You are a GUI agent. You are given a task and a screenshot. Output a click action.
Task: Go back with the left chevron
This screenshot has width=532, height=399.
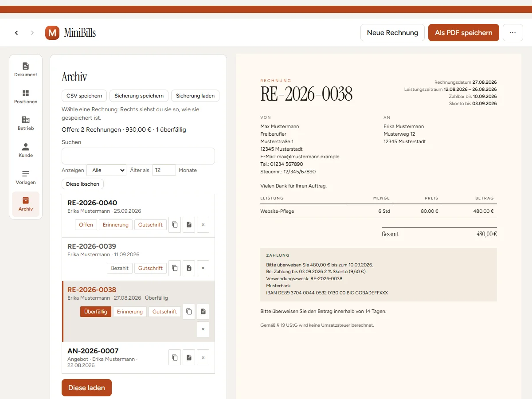click(x=16, y=33)
